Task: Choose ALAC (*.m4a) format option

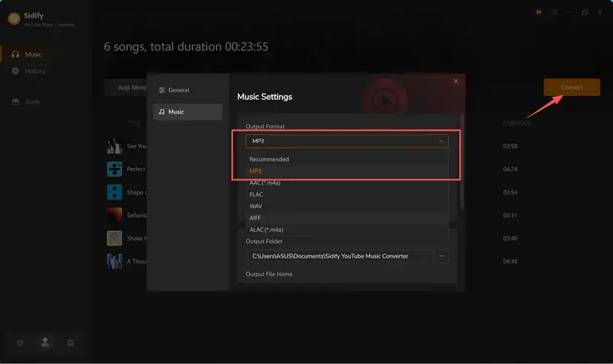Action: (x=347, y=229)
